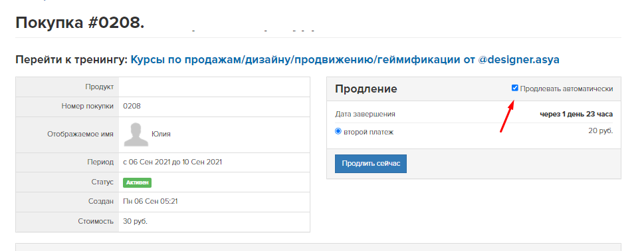Click the "Дата завершения" label

coord(365,114)
